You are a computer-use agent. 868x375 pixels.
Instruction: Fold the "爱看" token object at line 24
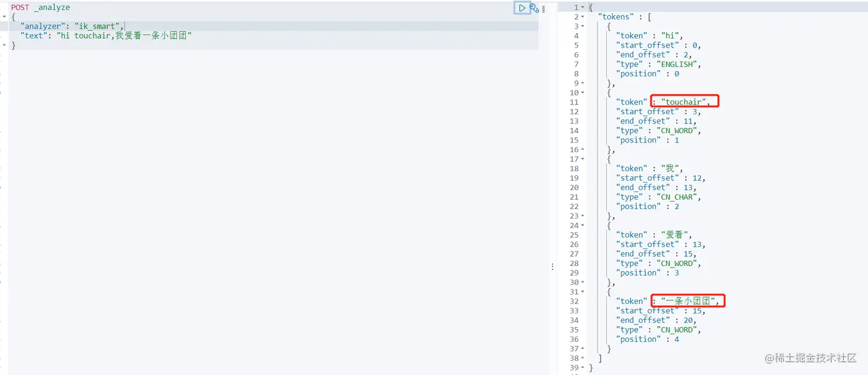pos(583,225)
